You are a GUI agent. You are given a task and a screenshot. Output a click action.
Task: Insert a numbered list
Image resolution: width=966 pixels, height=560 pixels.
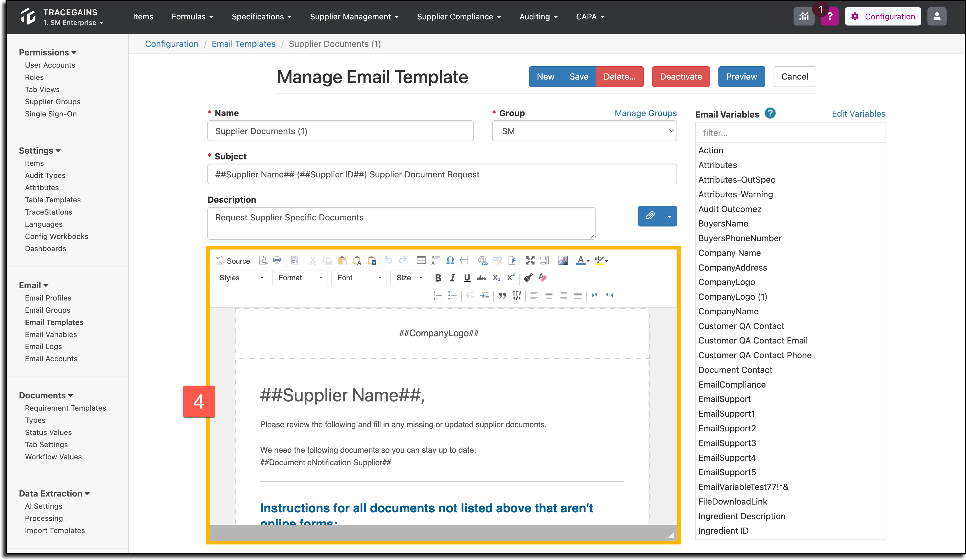438,295
